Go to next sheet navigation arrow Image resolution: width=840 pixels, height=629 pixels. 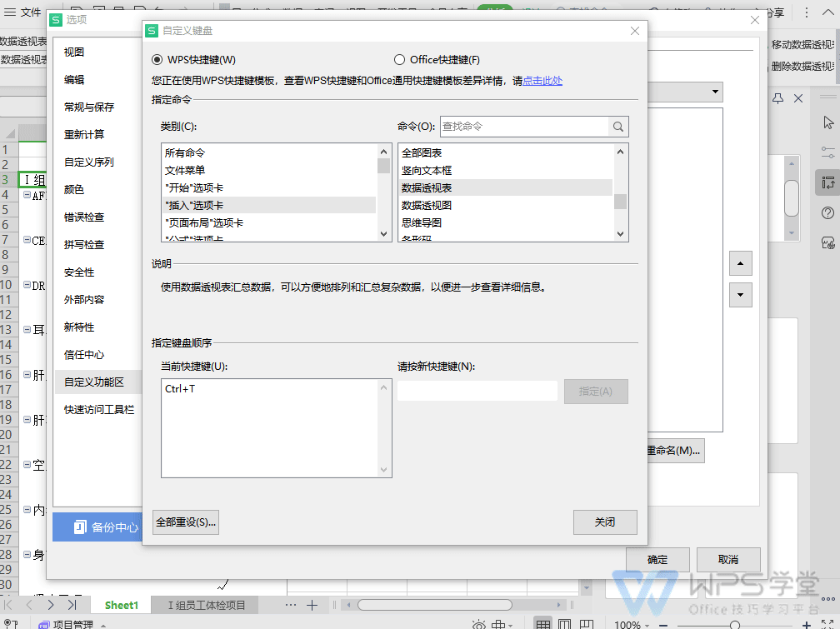tap(50, 605)
